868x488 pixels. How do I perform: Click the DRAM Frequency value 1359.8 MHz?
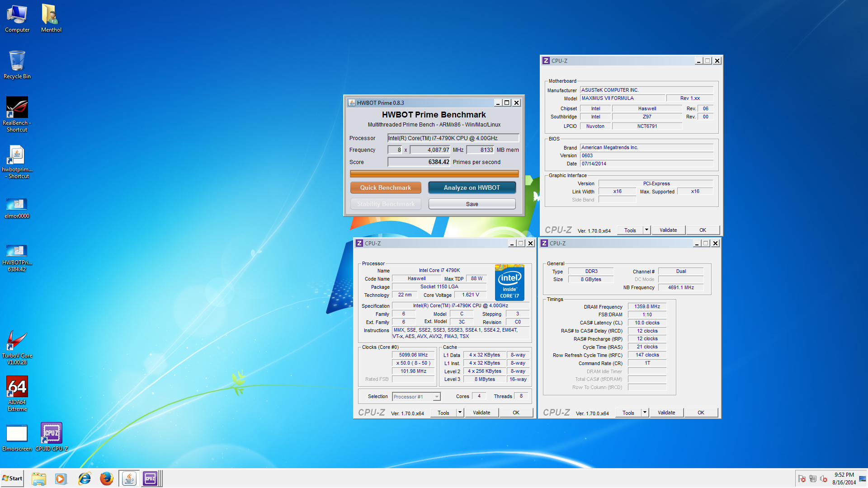647,306
